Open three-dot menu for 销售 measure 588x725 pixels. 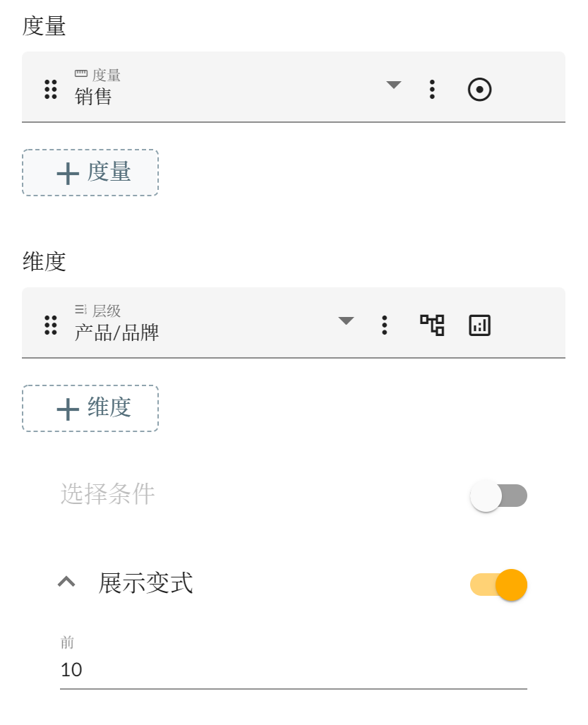coord(432,89)
